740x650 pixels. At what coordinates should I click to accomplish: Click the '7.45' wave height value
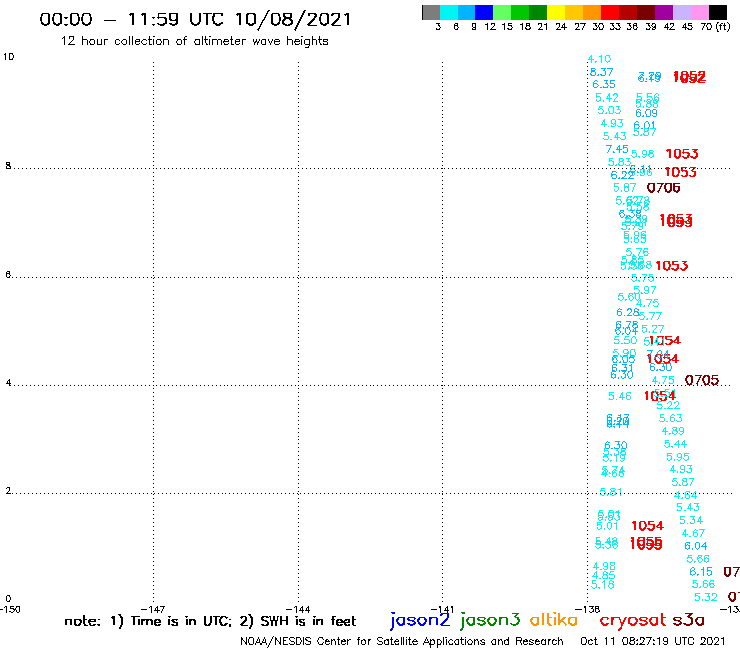(617, 149)
